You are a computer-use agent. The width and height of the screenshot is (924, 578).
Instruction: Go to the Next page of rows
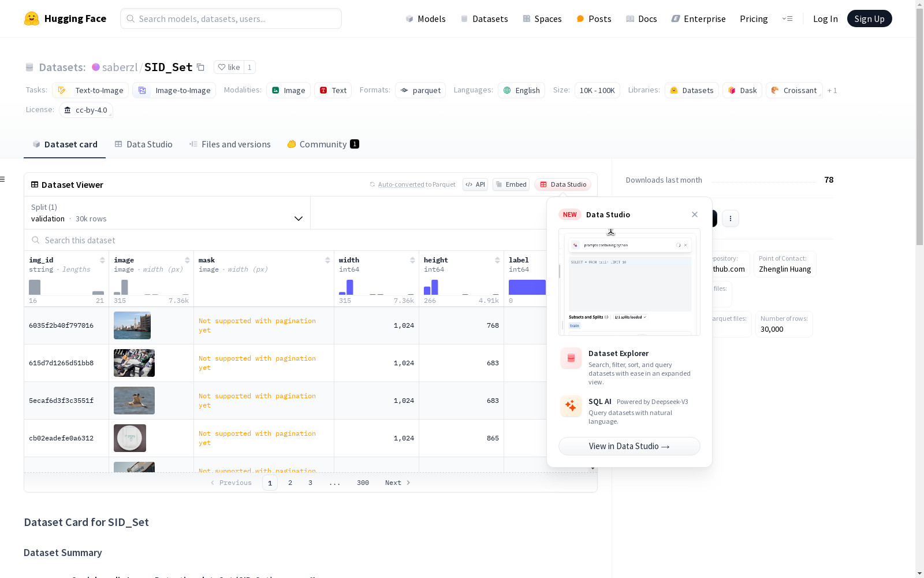tap(397, 483)
